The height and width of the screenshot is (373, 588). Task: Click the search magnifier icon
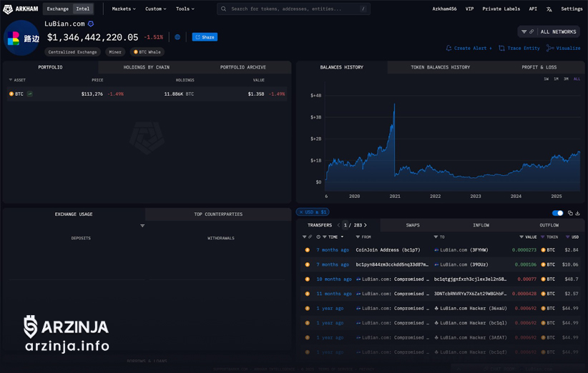click(223, 9)
